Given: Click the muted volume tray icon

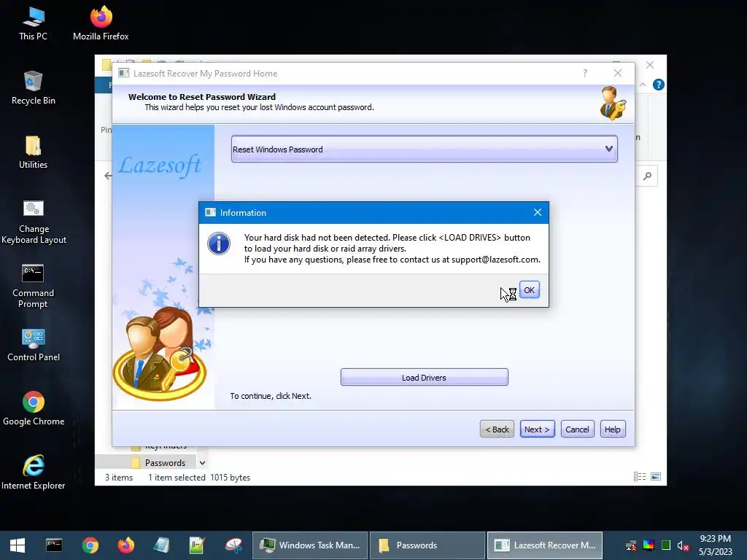Looking at the screenshot, I should click(x=683, y=545).
